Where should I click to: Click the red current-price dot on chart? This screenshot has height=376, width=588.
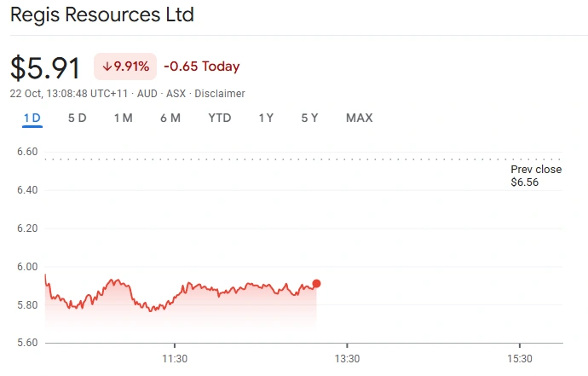316,284
